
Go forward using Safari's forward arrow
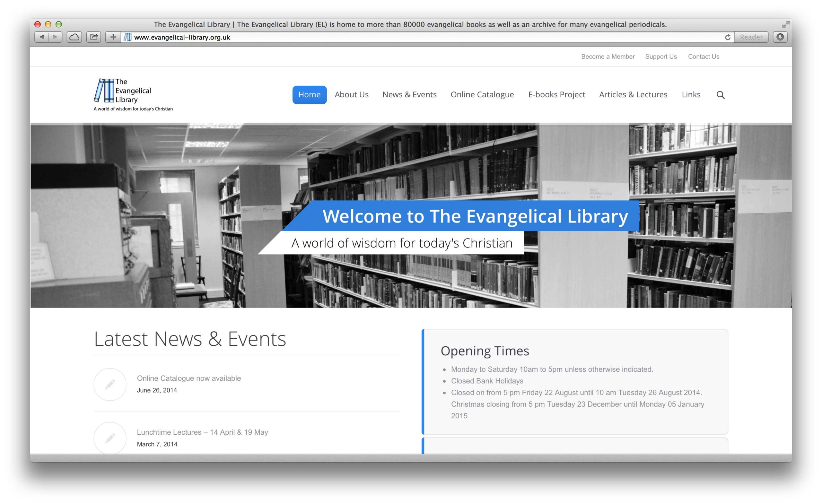(55, 37)
